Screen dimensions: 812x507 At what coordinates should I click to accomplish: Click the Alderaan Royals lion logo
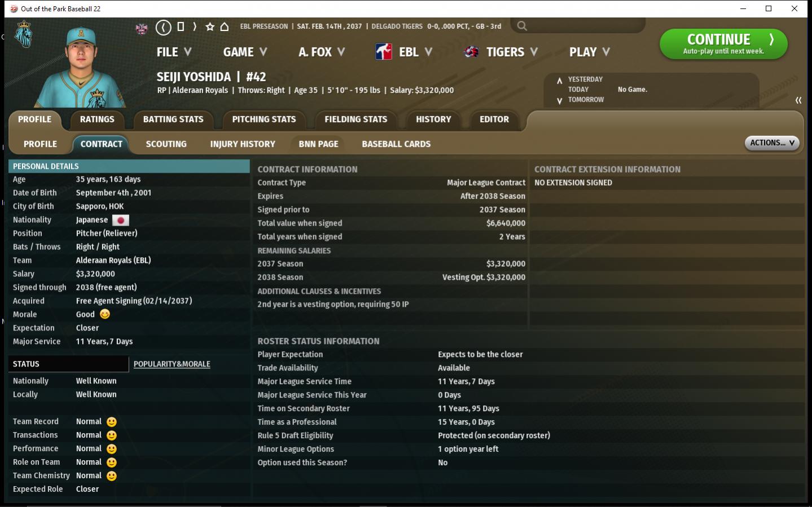point(23,35)
